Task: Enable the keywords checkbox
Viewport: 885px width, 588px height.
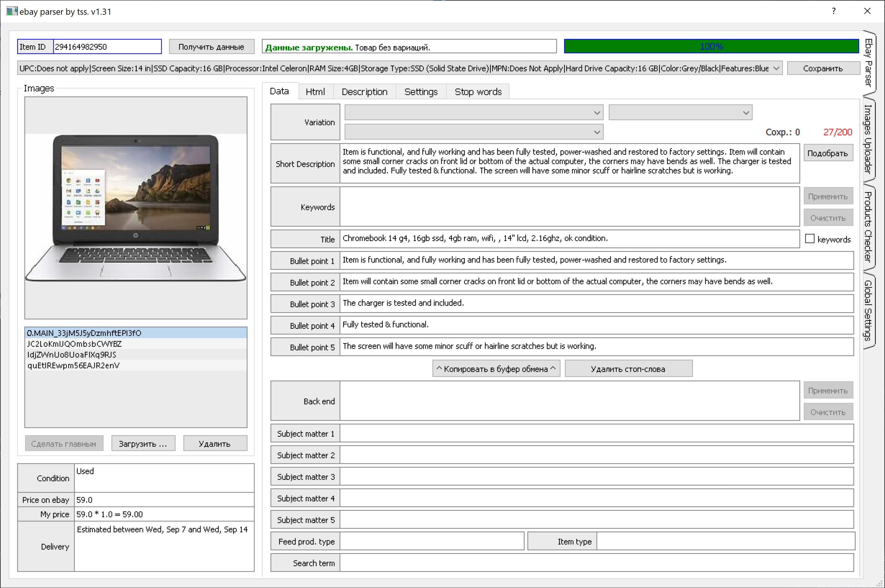Action: click(810, 239)
